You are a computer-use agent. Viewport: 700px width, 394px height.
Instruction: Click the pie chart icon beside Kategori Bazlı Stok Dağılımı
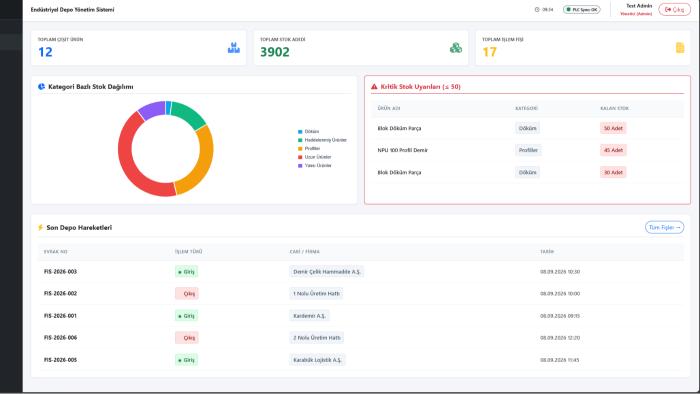[41, 87]
